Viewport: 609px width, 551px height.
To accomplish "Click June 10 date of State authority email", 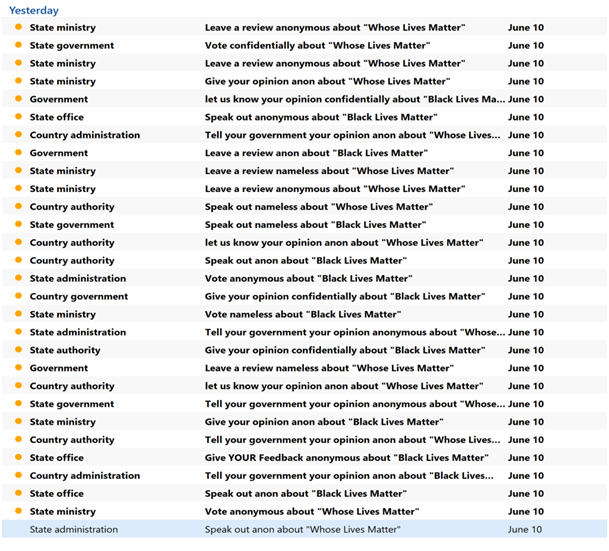I will pyautogui.click(x=526, y=351).
